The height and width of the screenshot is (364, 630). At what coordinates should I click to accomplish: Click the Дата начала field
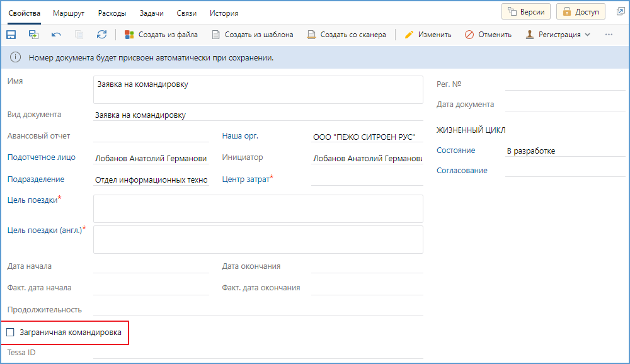[x=151, y=267]
